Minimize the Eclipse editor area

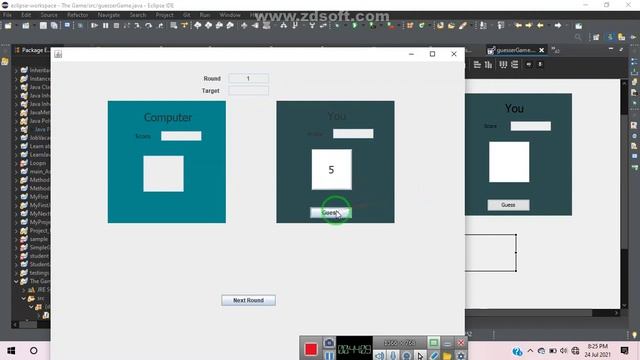[x=611, y=49]
